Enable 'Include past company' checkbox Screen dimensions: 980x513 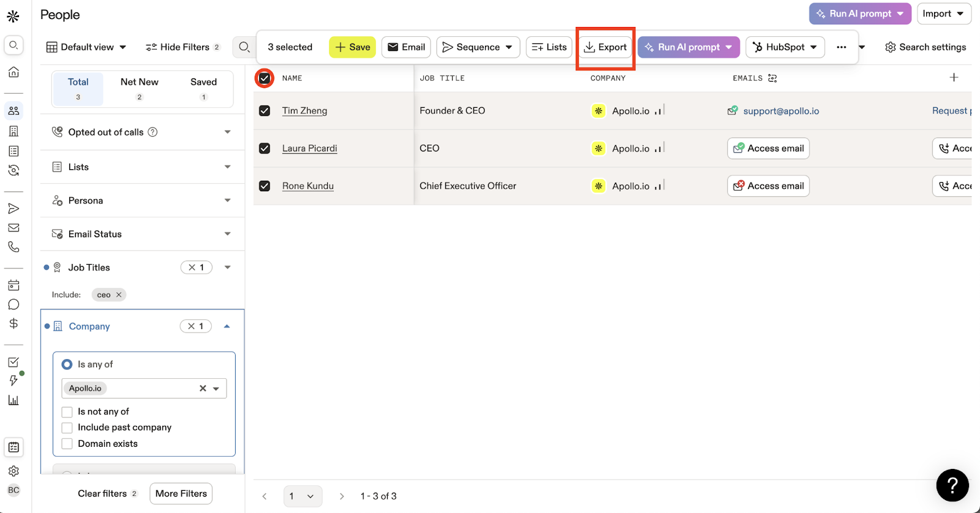67,428
